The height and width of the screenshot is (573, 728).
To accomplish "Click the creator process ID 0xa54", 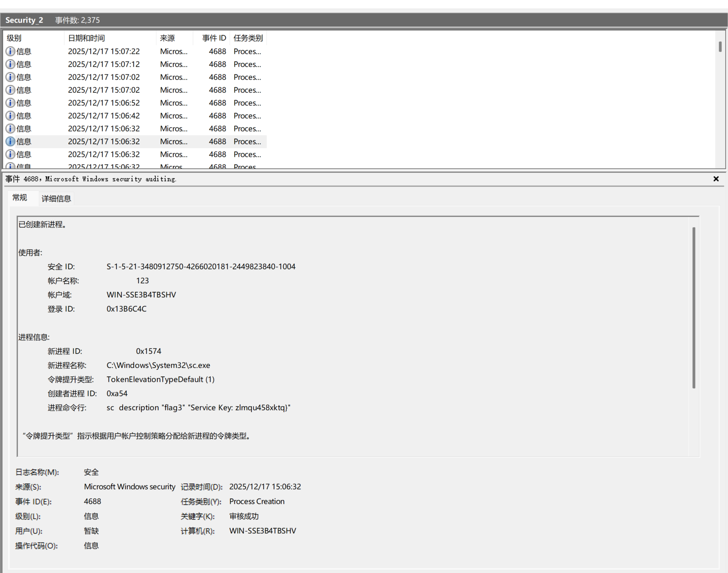I will tap(117, 394).
